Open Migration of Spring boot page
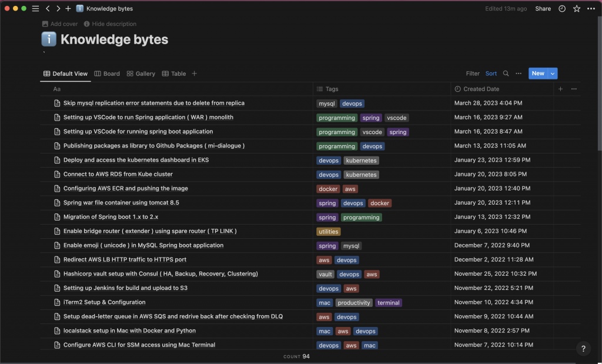Screen dimensions: 602x364 (111, 216)
